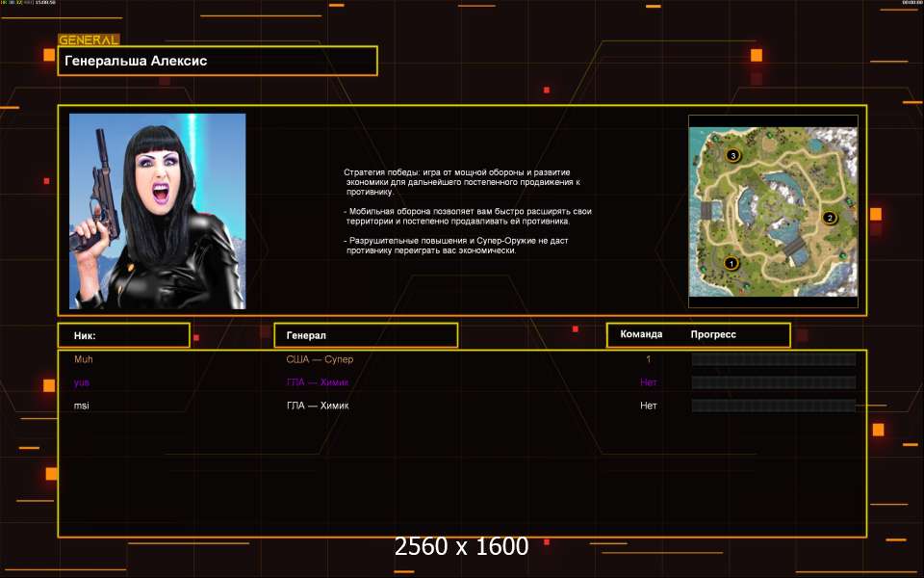Click the Прогресс column header
This screenshot has width=924, height=578.
click(713, 334)
